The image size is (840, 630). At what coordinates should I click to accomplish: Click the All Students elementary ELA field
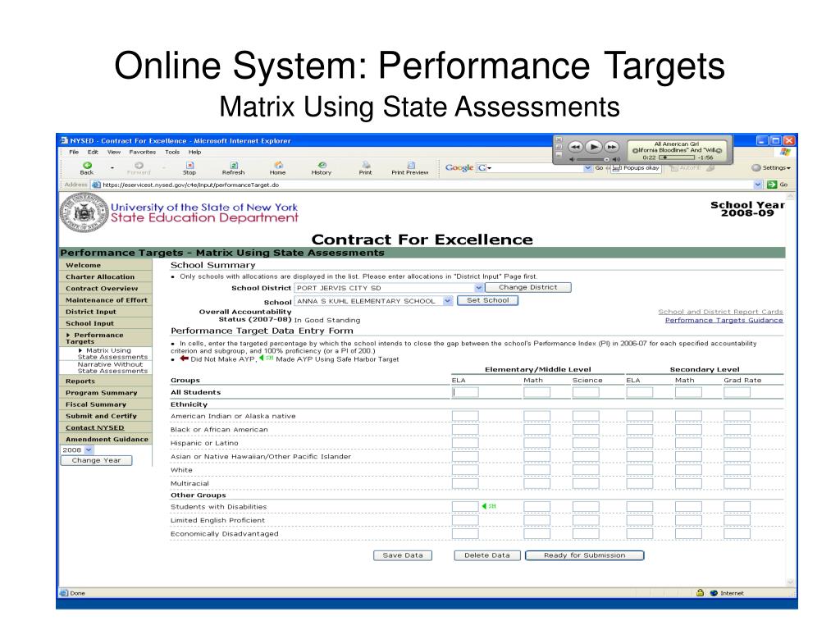tap(465, 393)
